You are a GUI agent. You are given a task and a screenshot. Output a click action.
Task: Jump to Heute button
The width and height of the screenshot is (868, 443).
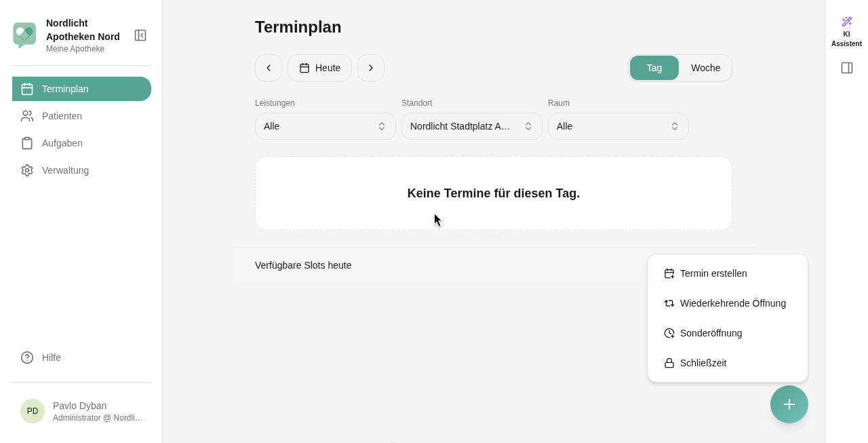(x=320, y=68)
